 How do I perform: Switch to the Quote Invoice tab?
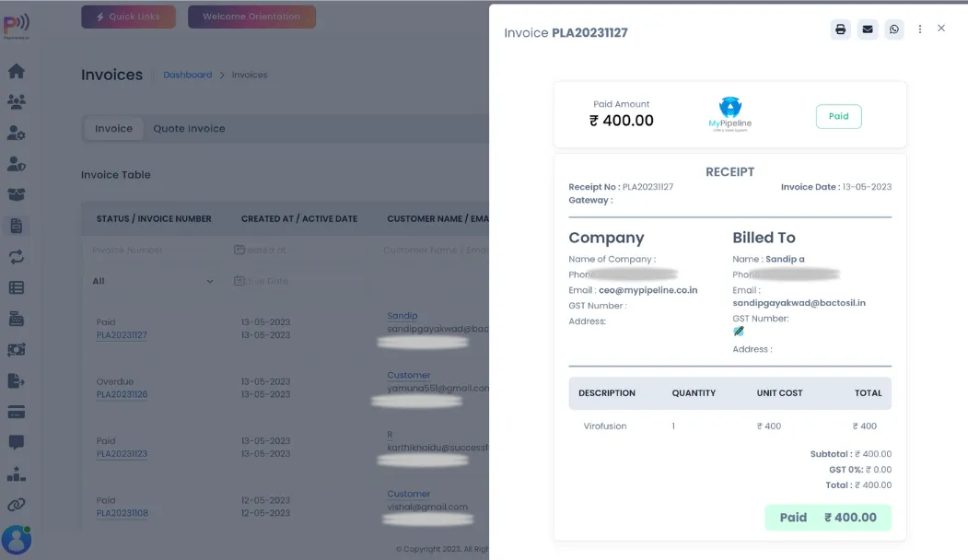(189, 129)
